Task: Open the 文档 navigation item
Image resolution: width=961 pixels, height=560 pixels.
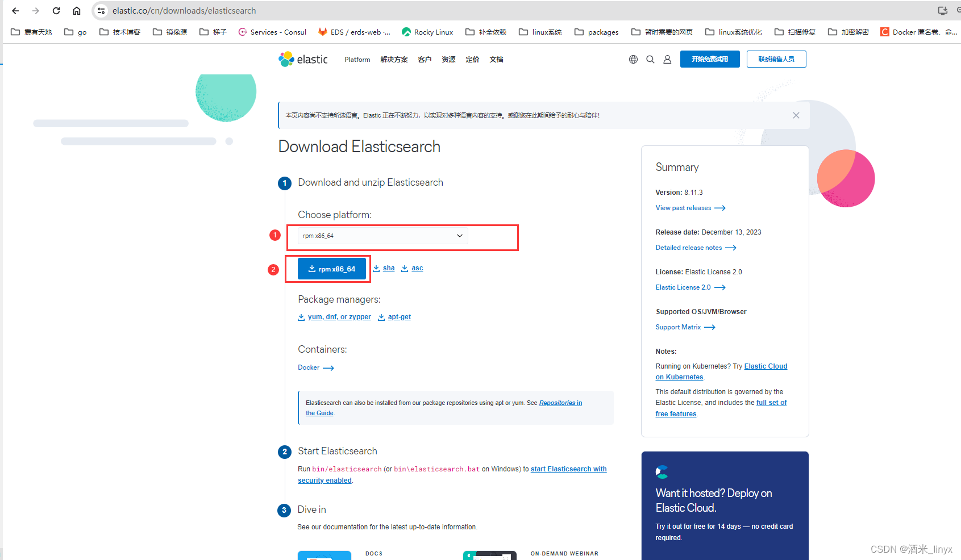Action: click(496, 59)
